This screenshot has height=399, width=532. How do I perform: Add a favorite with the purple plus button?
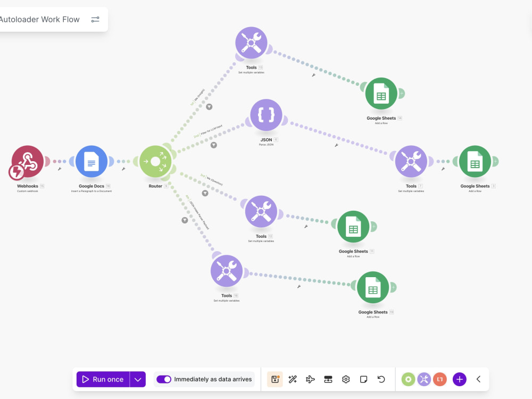click(x=460, y=379)
